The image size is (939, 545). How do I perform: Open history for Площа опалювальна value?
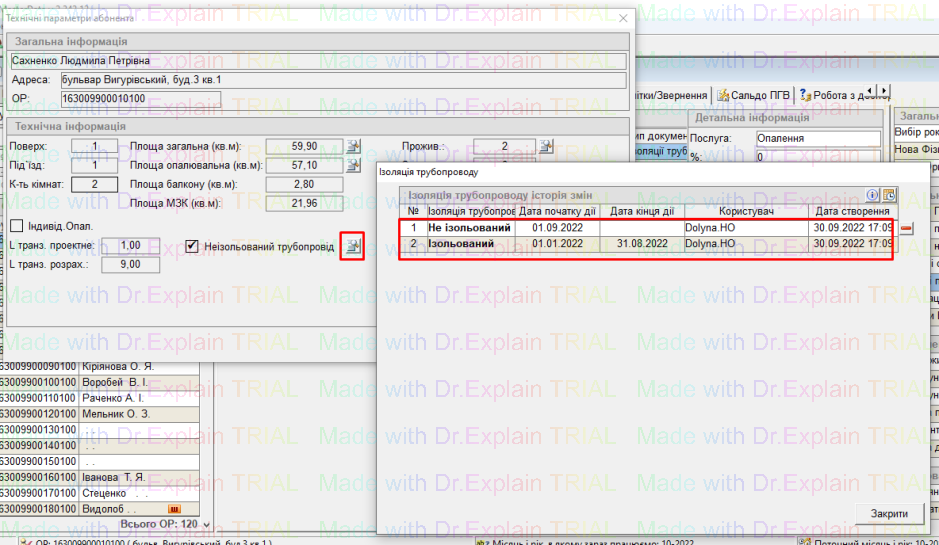pos(353,165)
